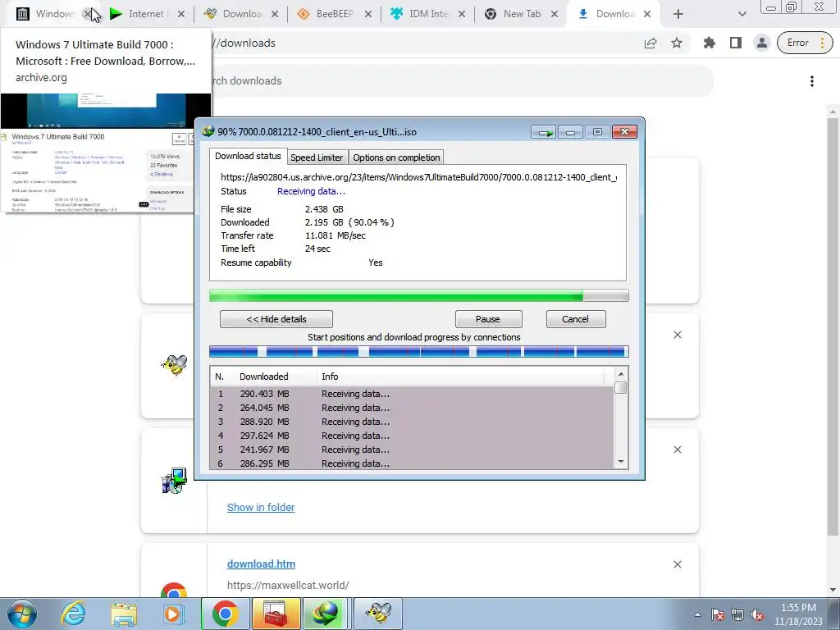Select connection row 5 with 241.967 MB
Image resolution: width=840 pixels, height=630 pixels.
tap(412, 450)
